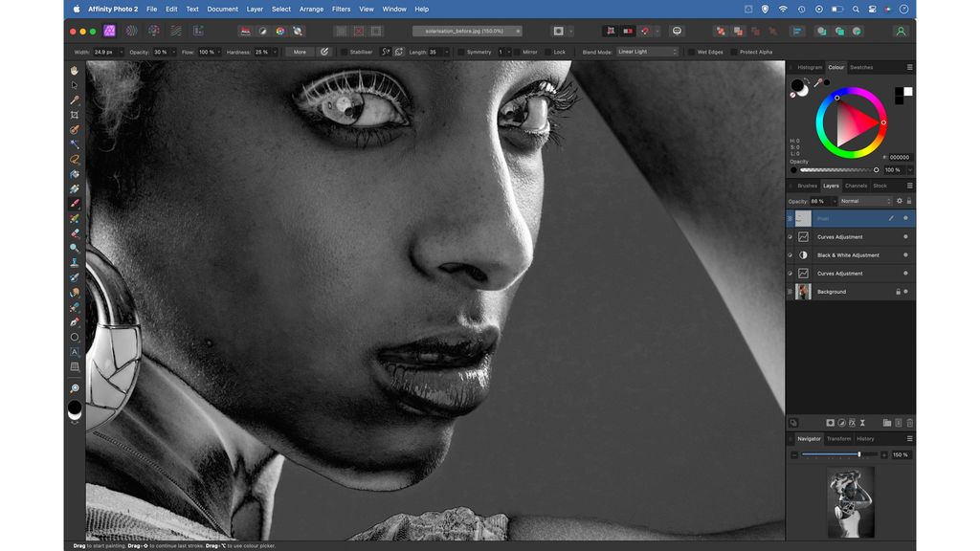Viewport: 980px width, 551px height.
Task: Open the Filters menu in the menu bar
Action: tap(341, 9)
